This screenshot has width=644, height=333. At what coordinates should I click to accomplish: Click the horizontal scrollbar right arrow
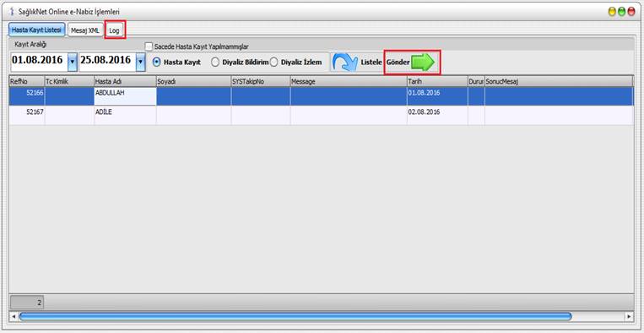click(629, 317)
